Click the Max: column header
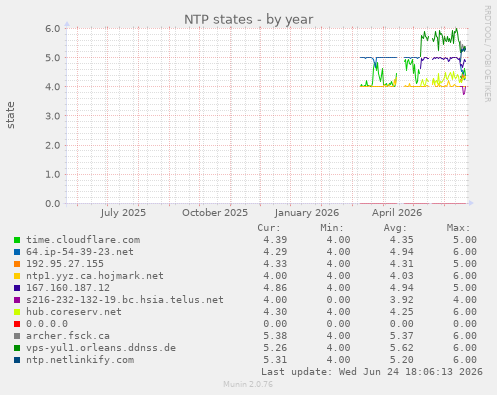 [459, 228]
